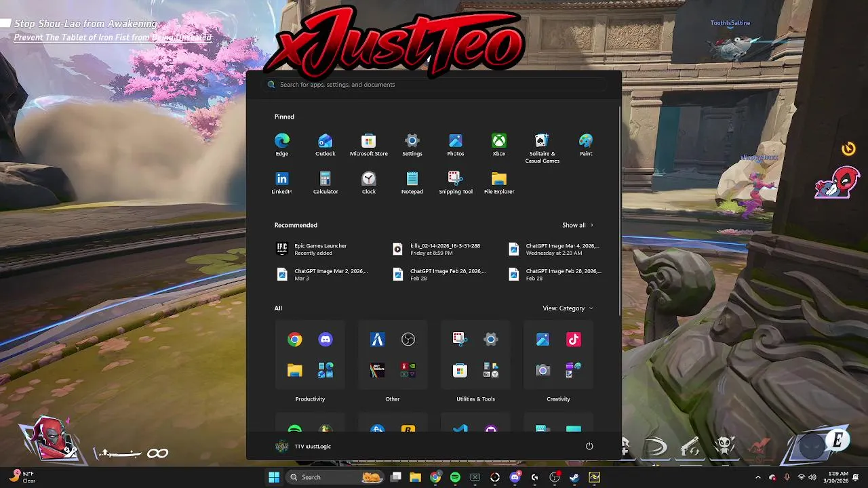The image size is (868, 488).
Task: Open more Creativity apps grouped icon
Action: point(574,370)
